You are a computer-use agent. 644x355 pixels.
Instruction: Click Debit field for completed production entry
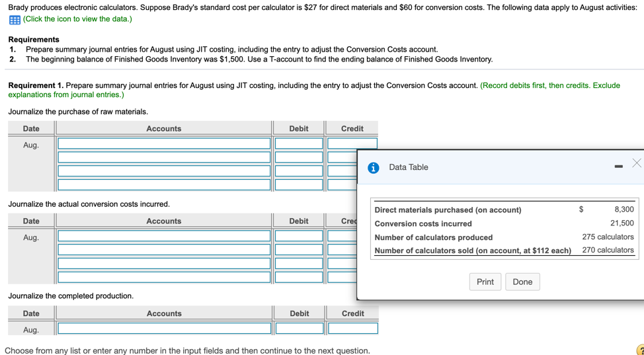300,329
